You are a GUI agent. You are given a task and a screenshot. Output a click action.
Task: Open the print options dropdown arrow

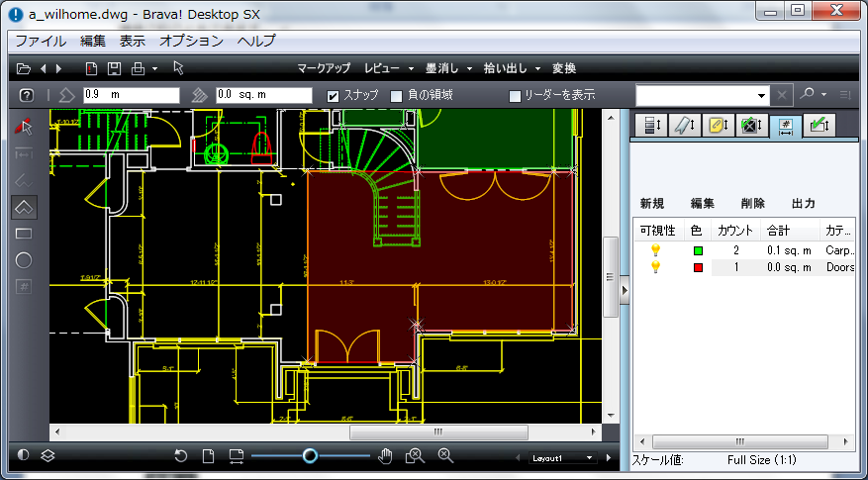click(x=155, y=69)
